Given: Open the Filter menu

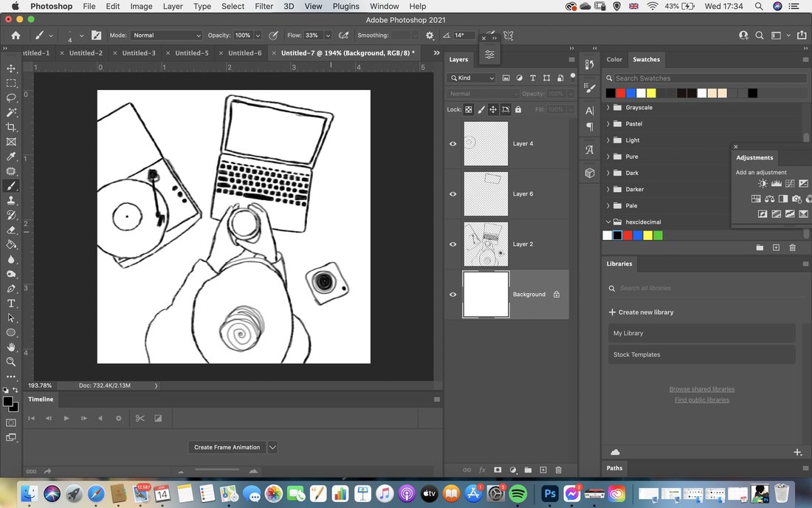Looking at the screenshot, I should point(264,6).
